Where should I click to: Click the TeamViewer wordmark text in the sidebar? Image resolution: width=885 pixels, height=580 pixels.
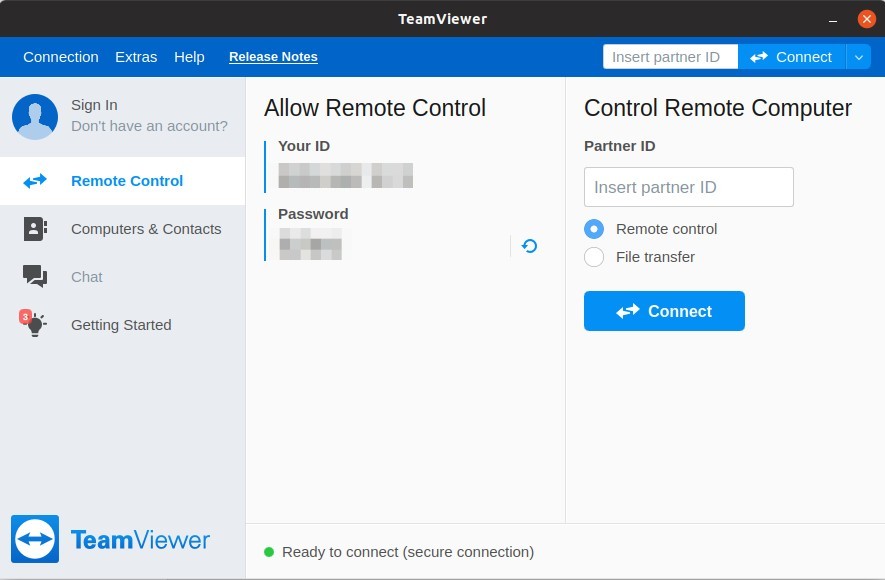click(x=140, y=540)
